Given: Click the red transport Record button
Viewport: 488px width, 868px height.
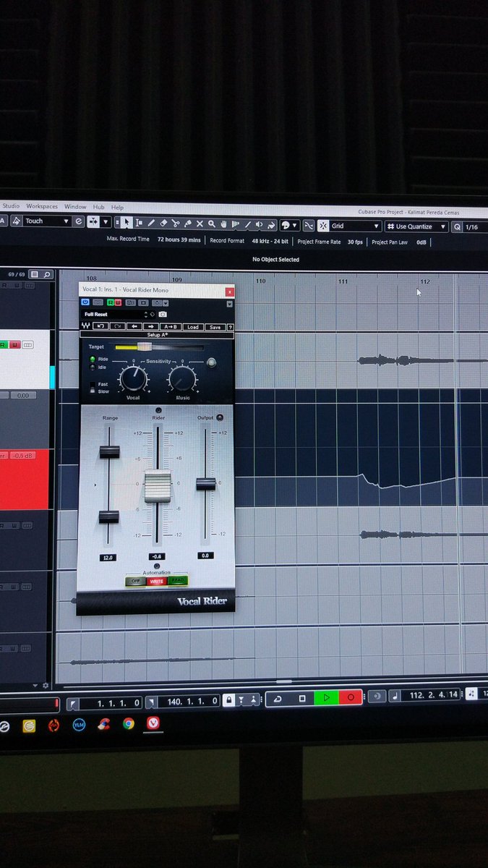Looking at the screenshot, I should pos(351,697).
